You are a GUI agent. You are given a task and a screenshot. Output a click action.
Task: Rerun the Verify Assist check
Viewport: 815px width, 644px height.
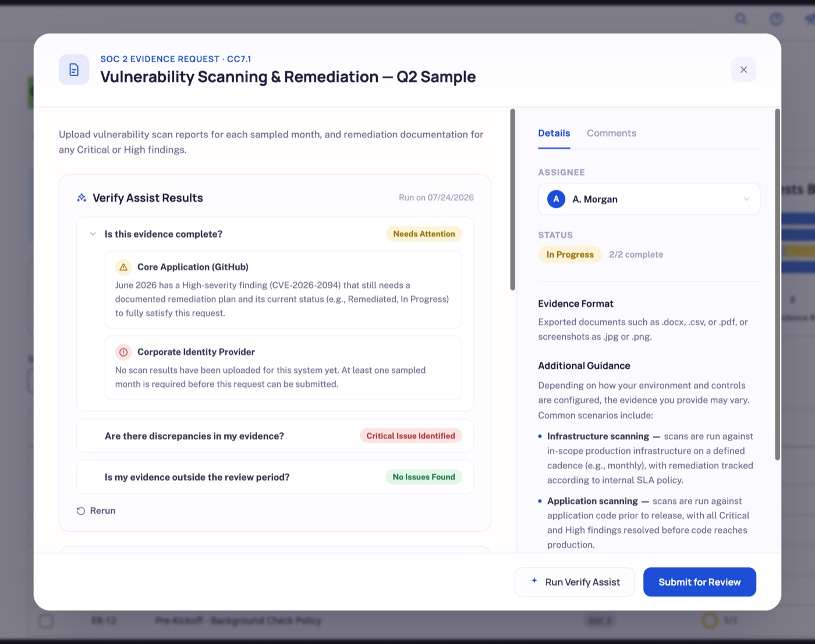(x=96, y=511)
